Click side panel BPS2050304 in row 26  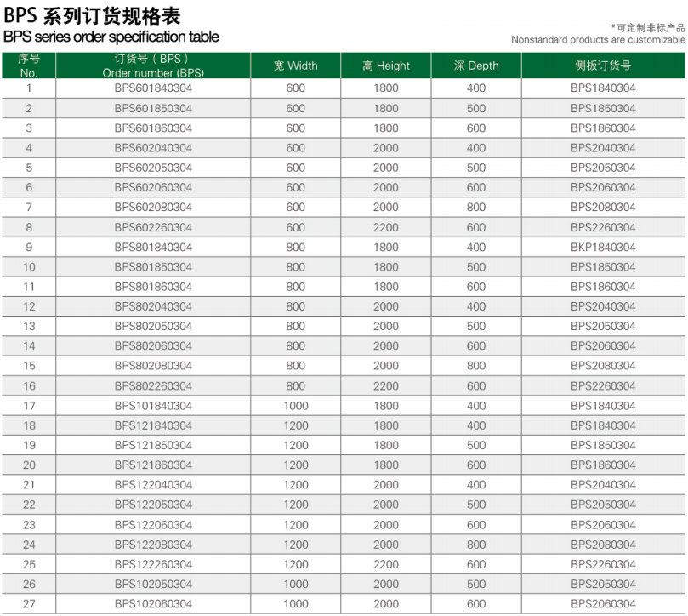(603, 584)
